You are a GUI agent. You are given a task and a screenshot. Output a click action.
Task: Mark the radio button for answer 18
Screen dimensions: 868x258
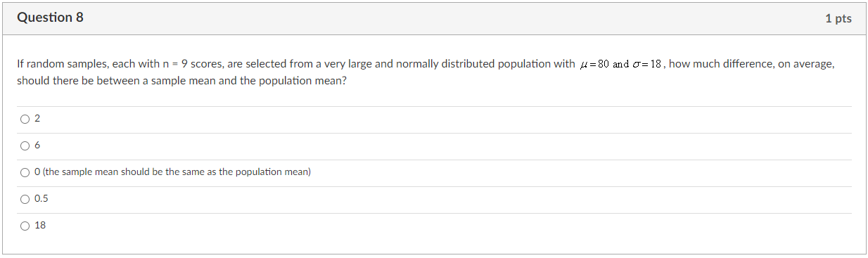tap(25, 226)
